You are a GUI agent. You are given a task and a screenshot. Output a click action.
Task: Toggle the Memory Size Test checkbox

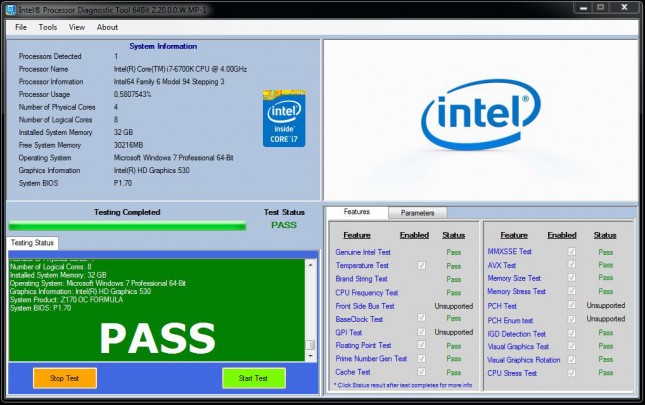572,278
